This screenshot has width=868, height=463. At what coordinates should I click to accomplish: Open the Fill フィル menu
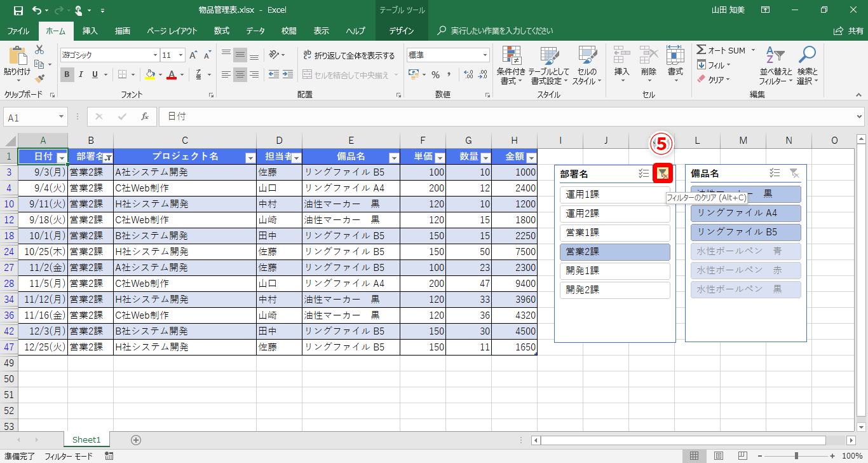(x=714, y=65)
